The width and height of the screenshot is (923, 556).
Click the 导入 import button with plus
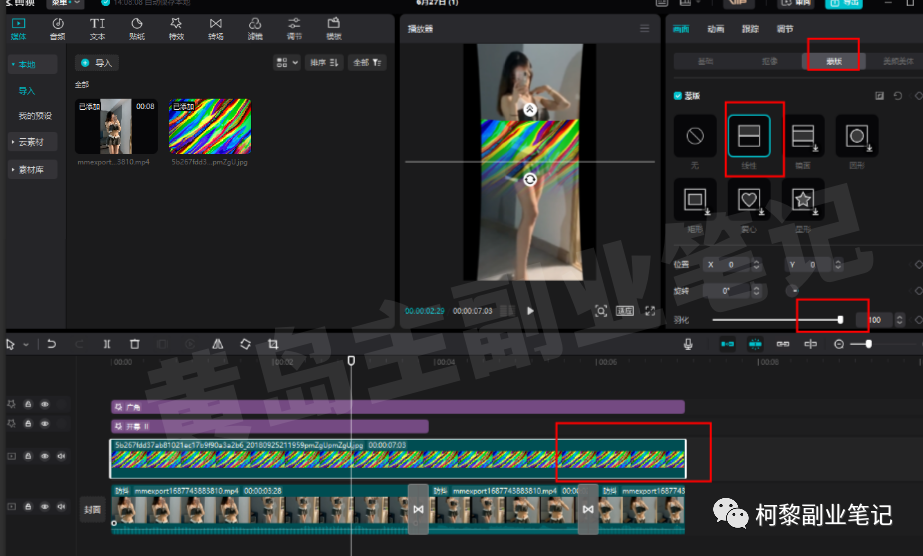point(97,63)
